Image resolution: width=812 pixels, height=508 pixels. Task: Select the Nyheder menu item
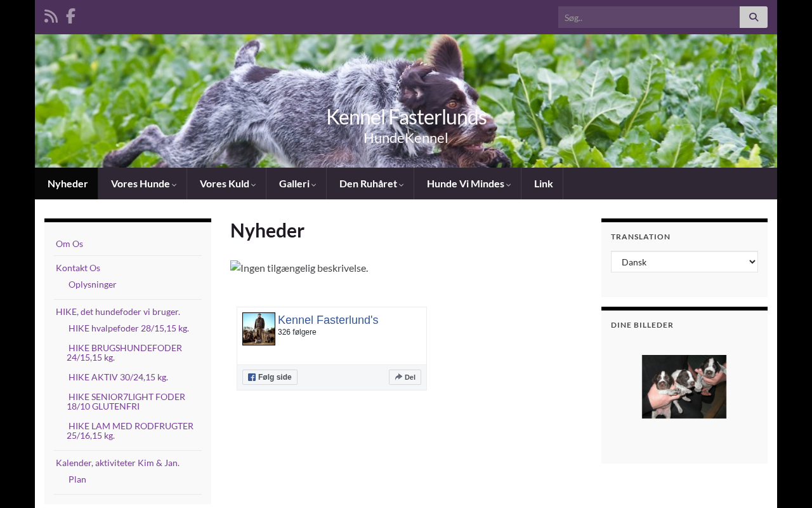[x=67, y=184]
